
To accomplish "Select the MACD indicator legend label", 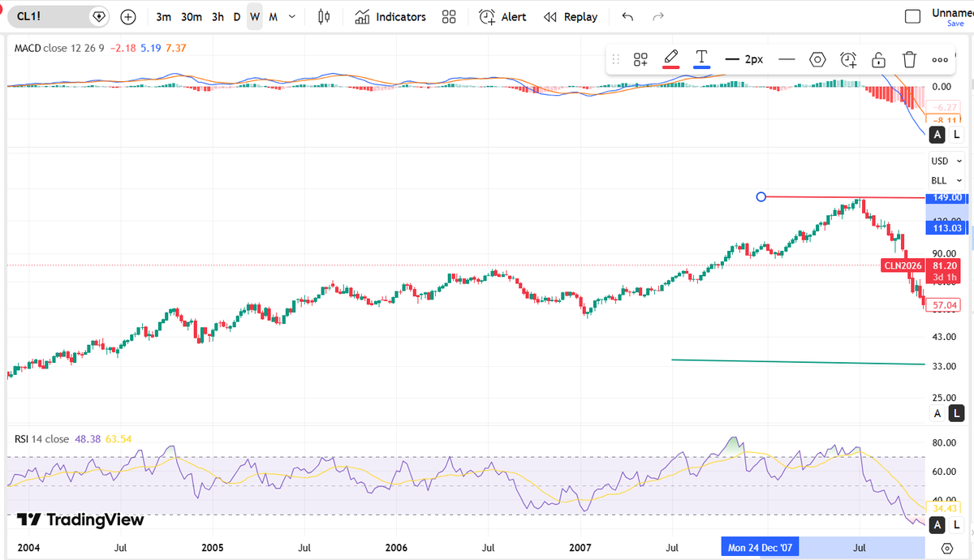I will (28, 48).
